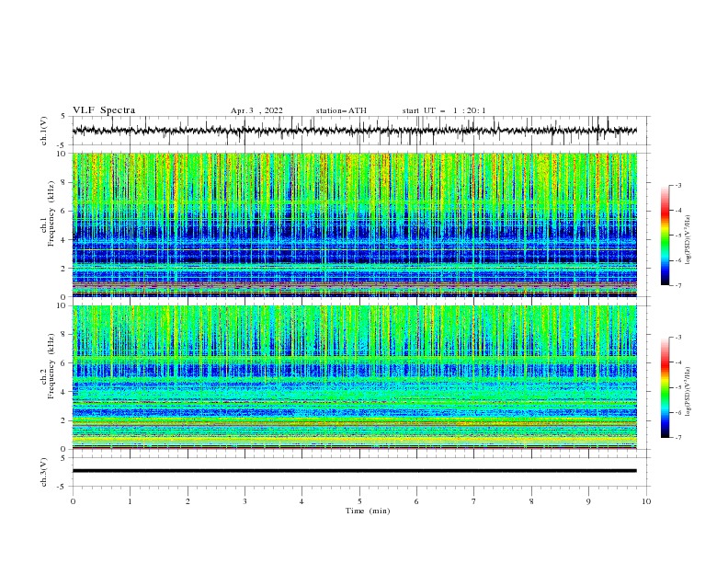Click the "4" tick on ch.2 frequency axis
The width and height of the screenshot is (728, 563).
tap(64, 392)
